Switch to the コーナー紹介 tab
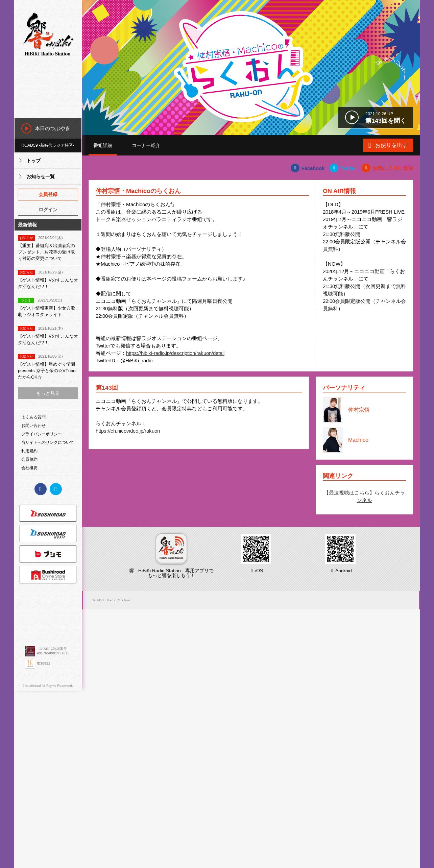The height and width of the screenshot is (868, 434). (146, 145)
